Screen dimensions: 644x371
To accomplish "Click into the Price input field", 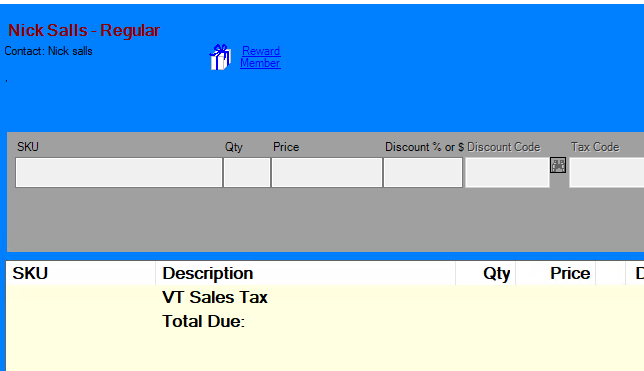I will point(327,173).
